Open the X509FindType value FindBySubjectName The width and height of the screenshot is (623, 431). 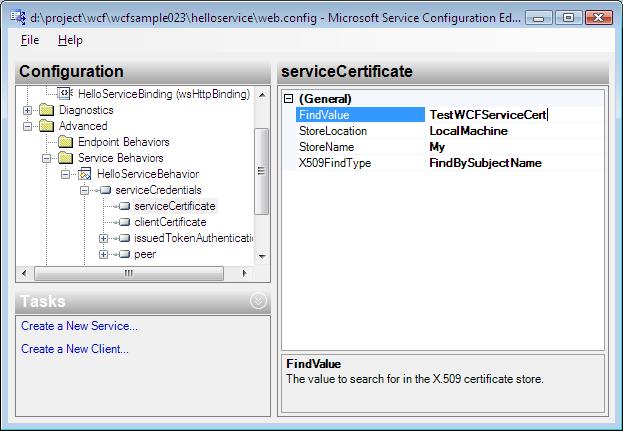pyautogui.click(x=515, y=163)
